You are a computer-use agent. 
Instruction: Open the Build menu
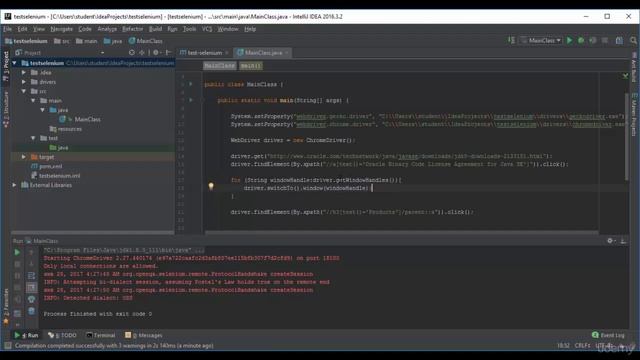[156, 29]
